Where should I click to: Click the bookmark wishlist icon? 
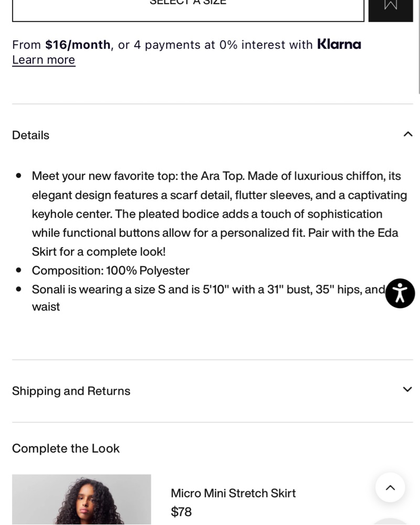click(x=391, y=5)
